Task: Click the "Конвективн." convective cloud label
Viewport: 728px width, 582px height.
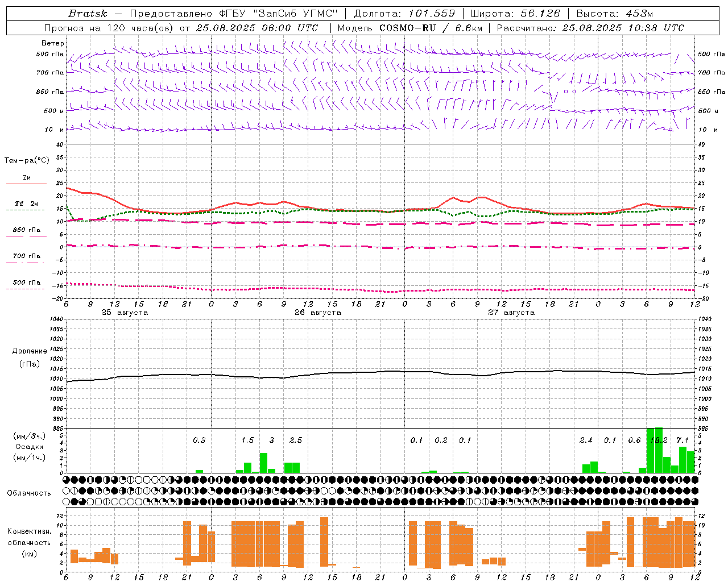Action: coord(29,531)
